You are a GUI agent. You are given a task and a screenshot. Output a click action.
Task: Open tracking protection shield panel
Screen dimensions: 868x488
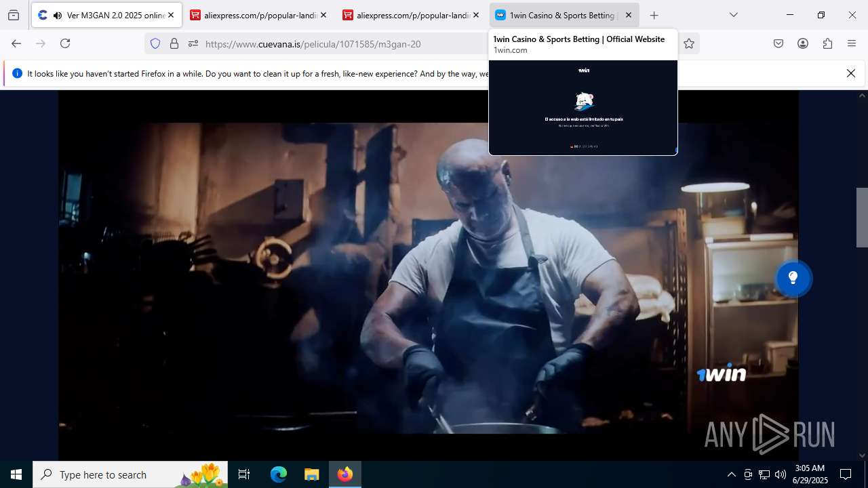click(x=155, y=43)
